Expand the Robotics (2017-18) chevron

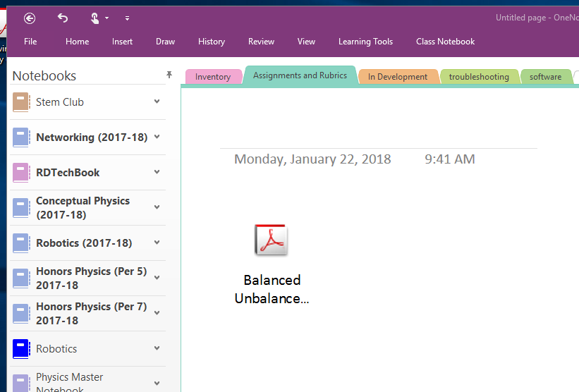(x=157, y=243)
